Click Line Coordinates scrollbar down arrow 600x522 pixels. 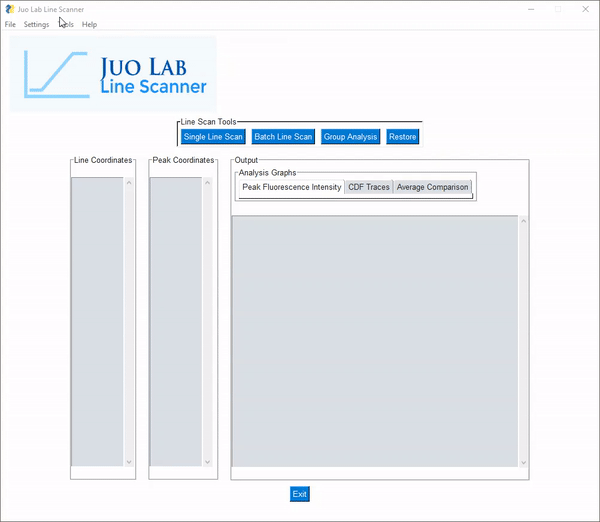(x=128, y=462)
